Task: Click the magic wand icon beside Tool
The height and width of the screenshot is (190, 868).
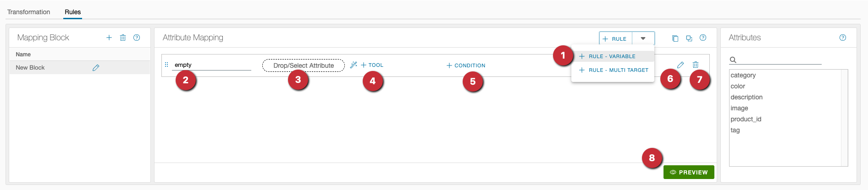Action: coord(354,65)
